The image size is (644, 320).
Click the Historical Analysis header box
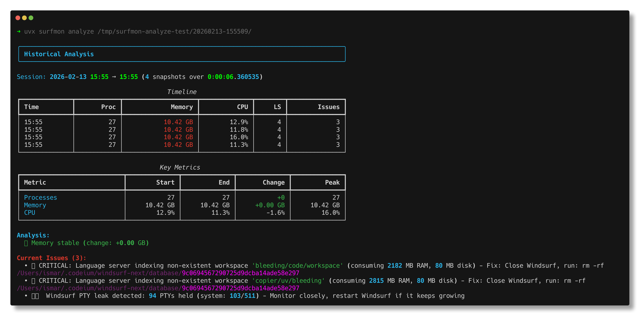(x=182, y=54)
